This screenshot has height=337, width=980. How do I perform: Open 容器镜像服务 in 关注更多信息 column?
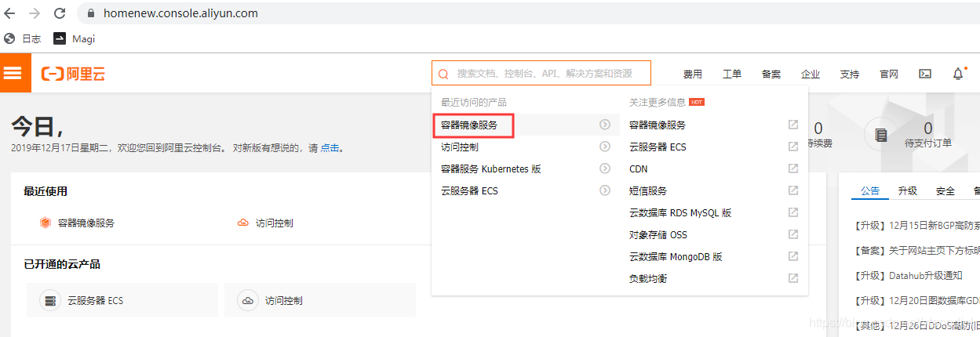(x=658, y=125)
